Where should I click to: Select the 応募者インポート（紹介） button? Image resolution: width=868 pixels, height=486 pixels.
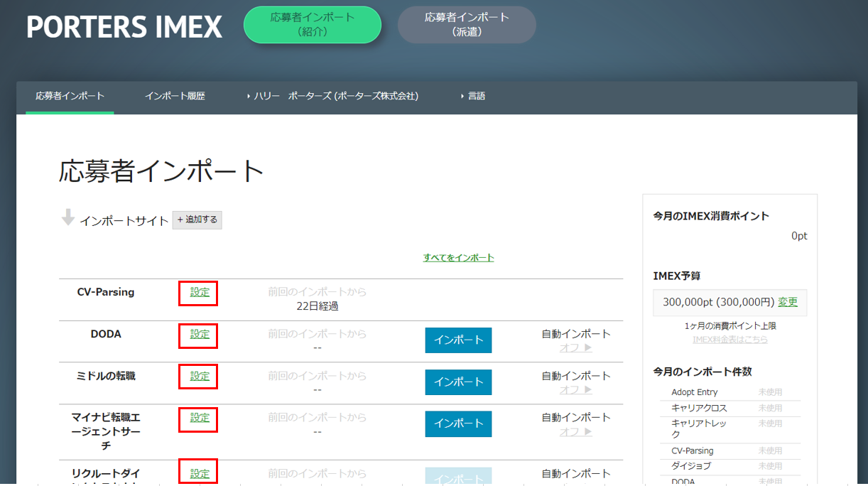(x=313, y=25)
